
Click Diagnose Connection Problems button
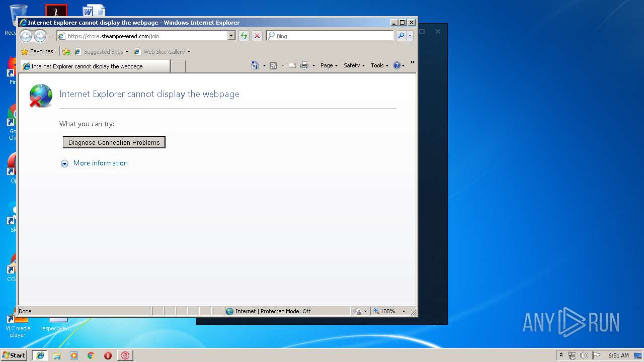click(114, 142)
